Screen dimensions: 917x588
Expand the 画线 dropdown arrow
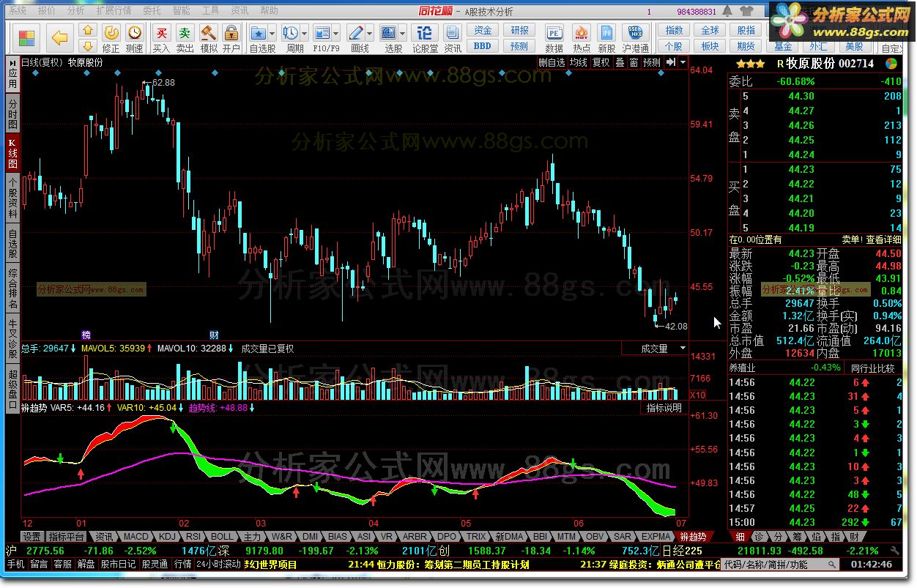pyautogui.click(x=370, y=34)
